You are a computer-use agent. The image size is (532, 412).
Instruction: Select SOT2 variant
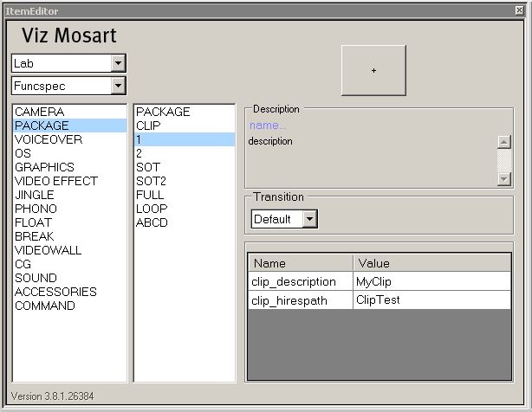coord(151,181)
